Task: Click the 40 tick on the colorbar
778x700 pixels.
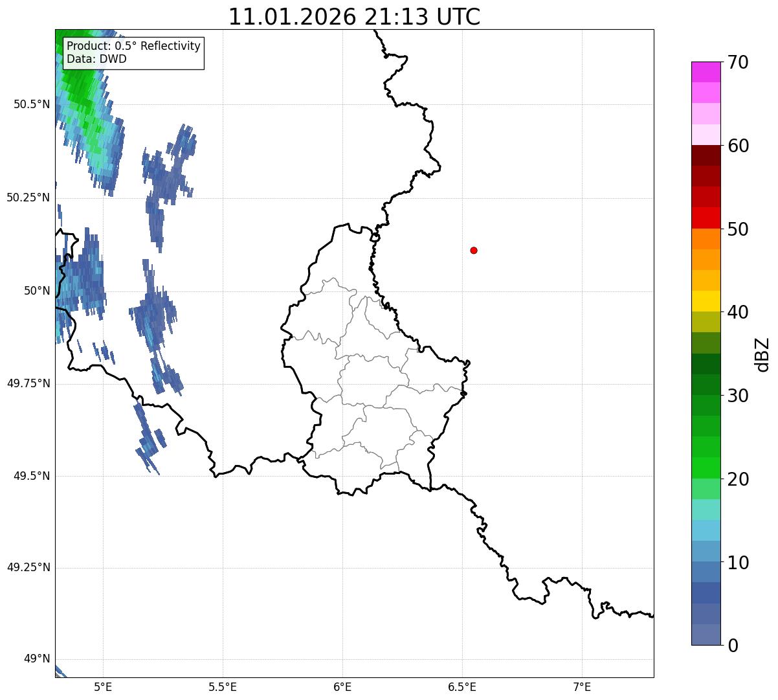Action: pyautogui.click(x=738, y=312)
